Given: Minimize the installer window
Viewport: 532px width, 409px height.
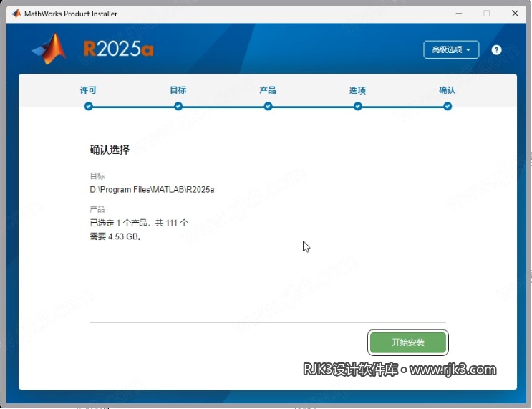Looking at the screenshot, I should click(x=459, y=14).
